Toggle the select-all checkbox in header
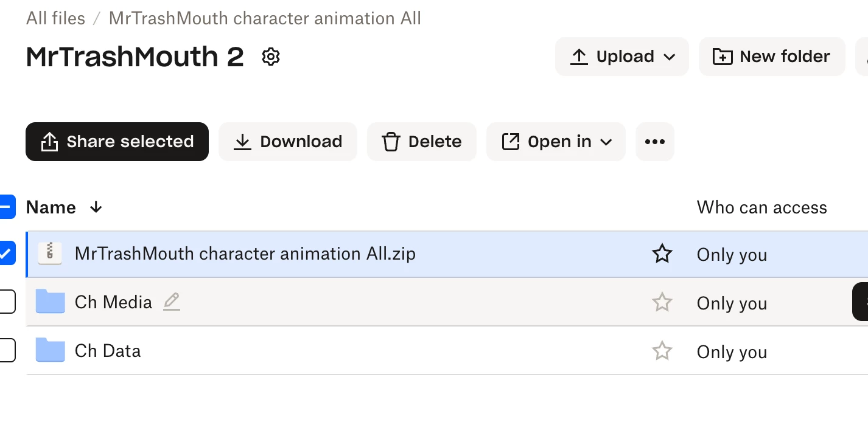This screenshot has height=439, width=868. point(6,207)
